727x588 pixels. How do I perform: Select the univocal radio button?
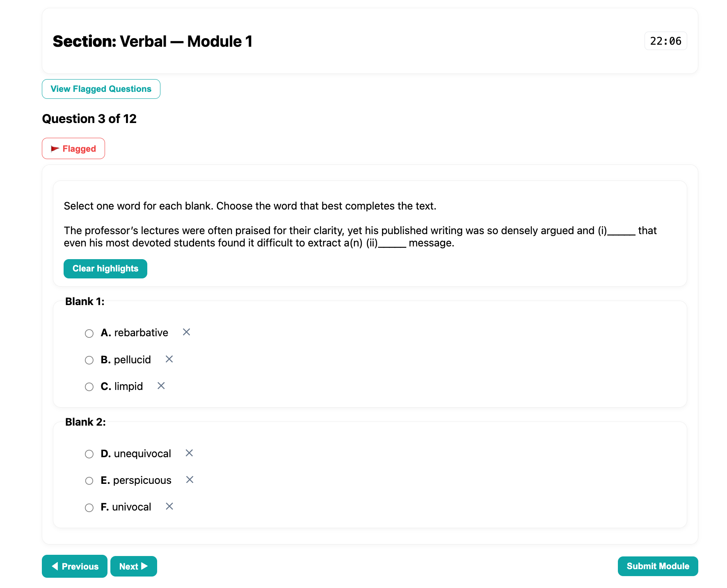pyautogui.click(x=89, y=507)
